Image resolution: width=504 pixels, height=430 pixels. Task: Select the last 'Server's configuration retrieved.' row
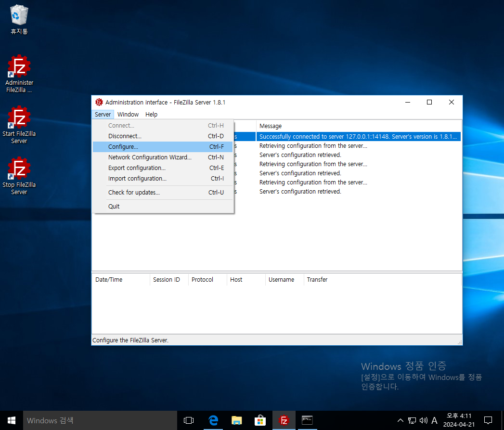[359, 191]
